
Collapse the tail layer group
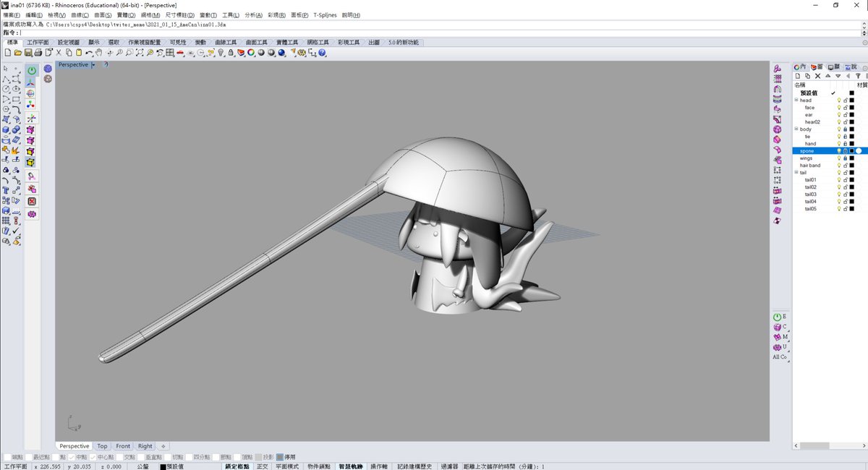(796, 173)
